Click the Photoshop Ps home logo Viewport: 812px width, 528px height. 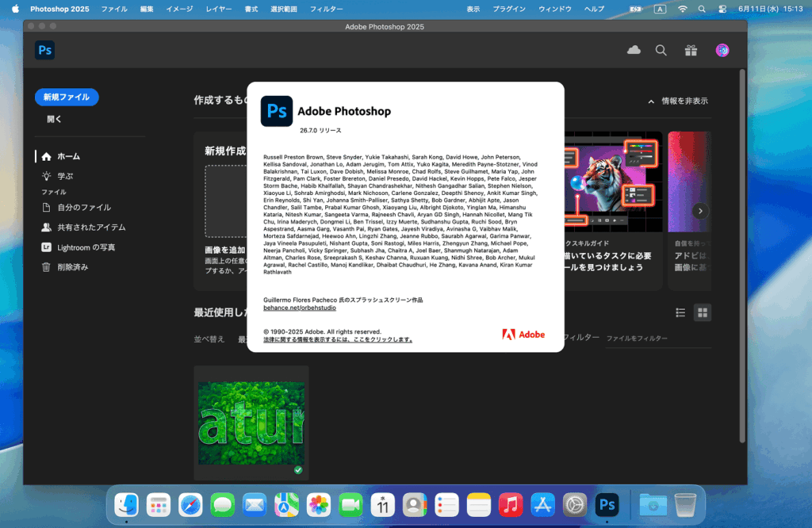(x=45, y=50)
